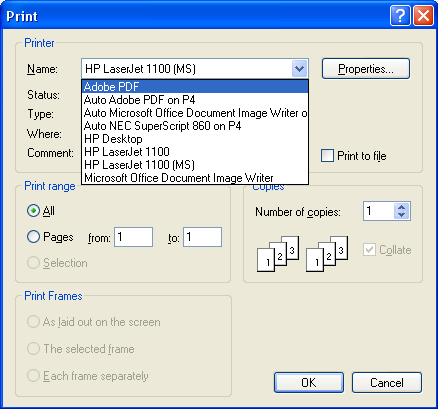
Task: Close the Print dialog window
Action: coord(423,16)
